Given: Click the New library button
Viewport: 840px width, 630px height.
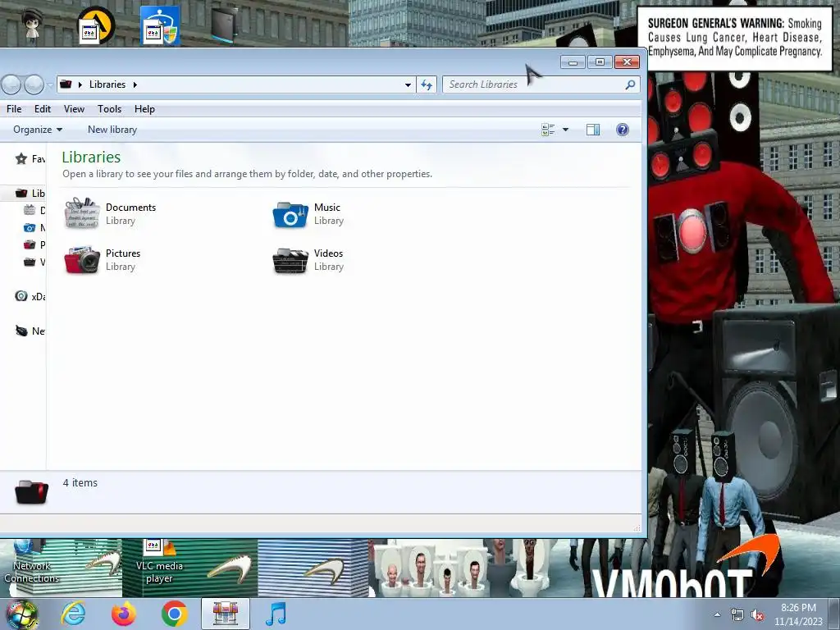Looking at the screenshot, I should coord(112,130).
